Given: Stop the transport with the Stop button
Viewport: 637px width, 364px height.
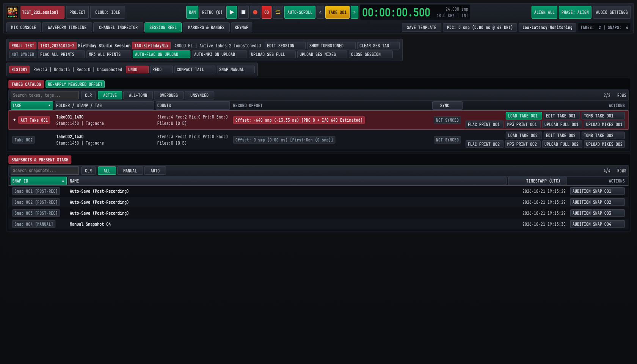Looking at the screenshot, I should (243, 12).
